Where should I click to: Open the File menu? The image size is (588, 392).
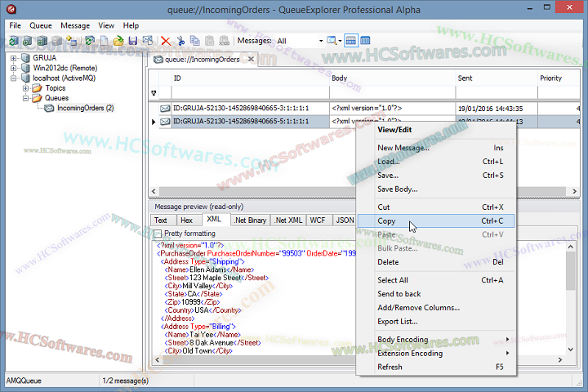coord(15,25)
